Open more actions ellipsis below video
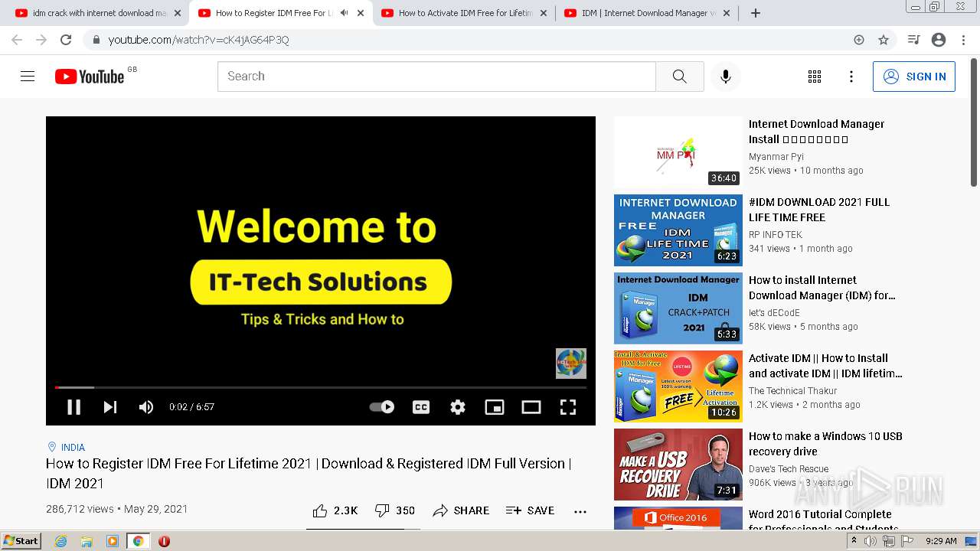This screenshot has width=980, height=551. point(580,511)
